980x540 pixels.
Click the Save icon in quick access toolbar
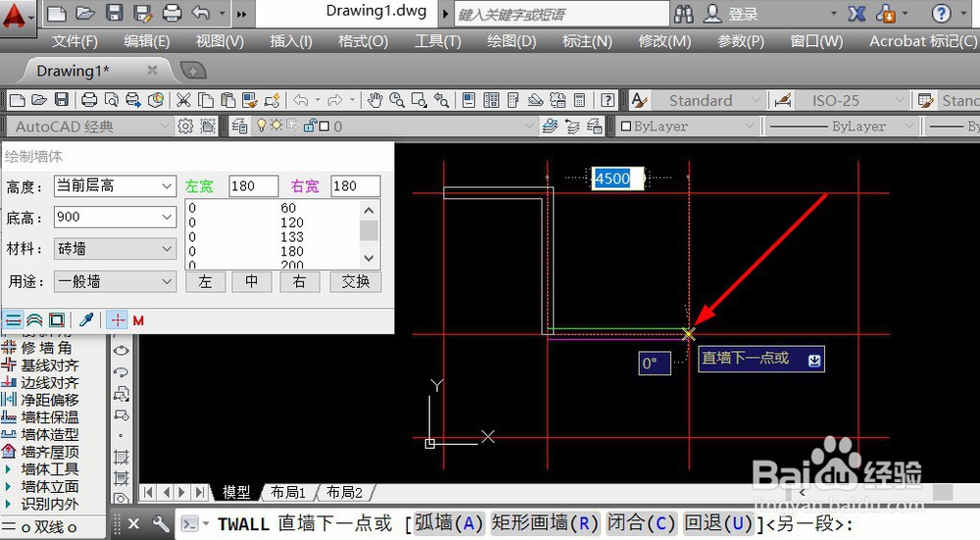click(114, 13)
